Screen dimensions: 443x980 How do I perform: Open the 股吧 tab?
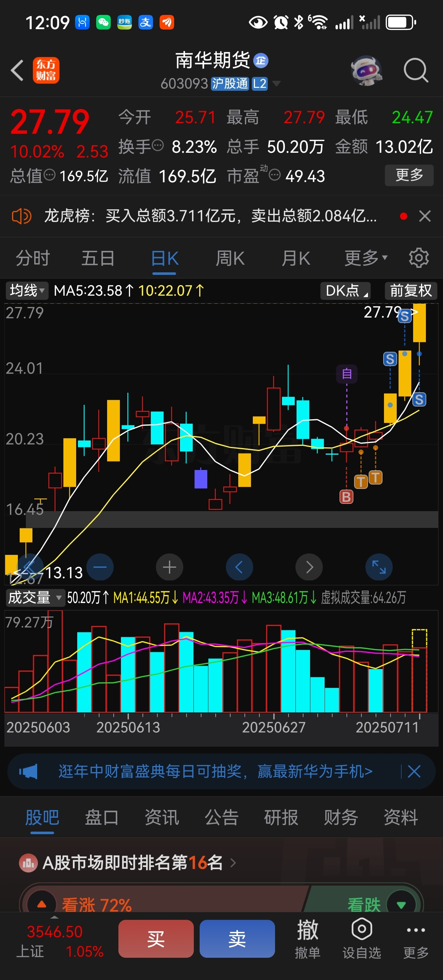(x=42, y=817)
